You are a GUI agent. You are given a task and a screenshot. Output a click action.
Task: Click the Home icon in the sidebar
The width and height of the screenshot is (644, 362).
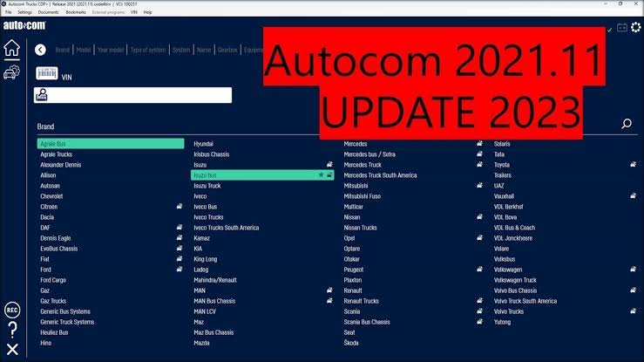11,48
